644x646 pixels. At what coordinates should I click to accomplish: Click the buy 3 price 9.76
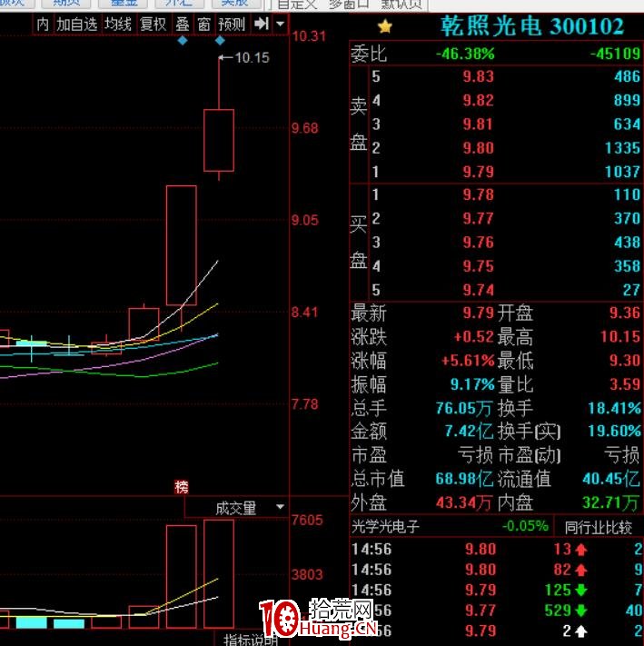pos(478,243)
